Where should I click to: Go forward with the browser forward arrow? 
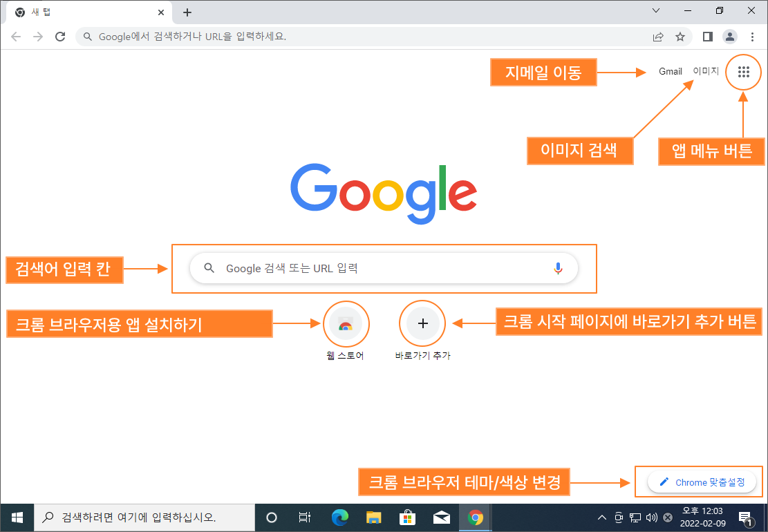point(38,37)
